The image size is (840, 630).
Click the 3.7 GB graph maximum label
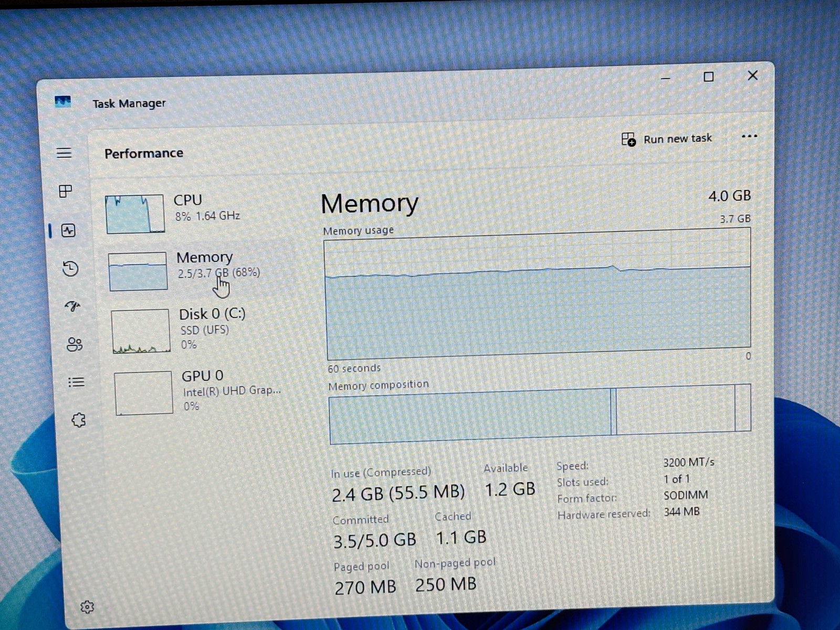coord(735,218)
